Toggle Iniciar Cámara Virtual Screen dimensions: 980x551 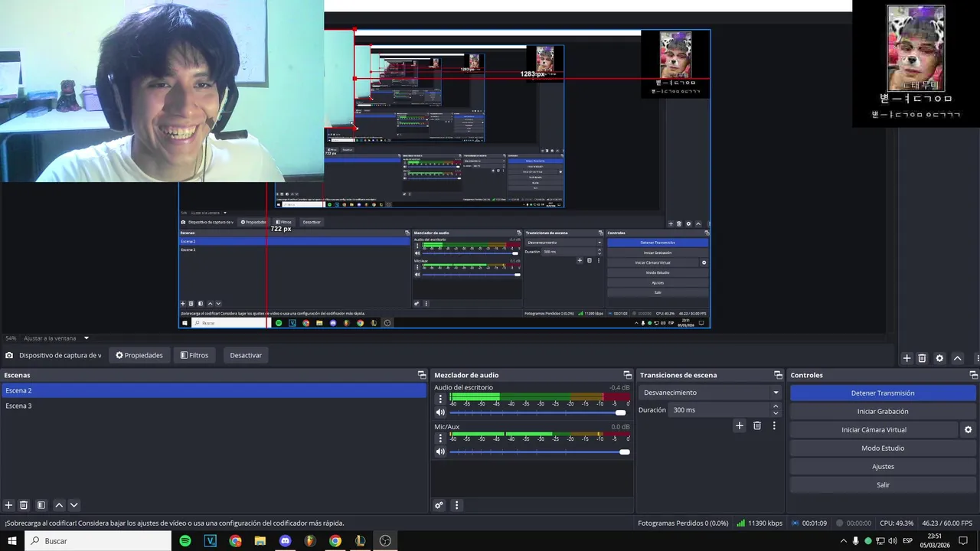click(x=874, y=430)
